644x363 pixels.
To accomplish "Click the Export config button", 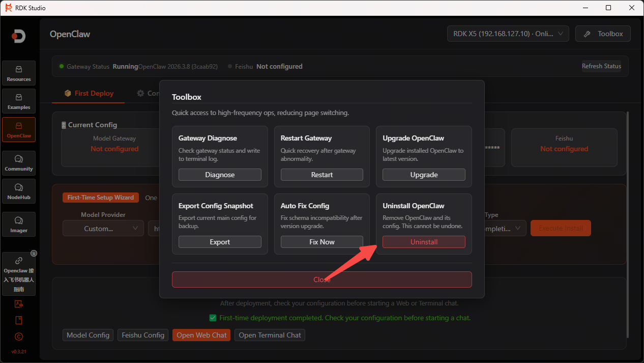I will click(x=220, y=242).
